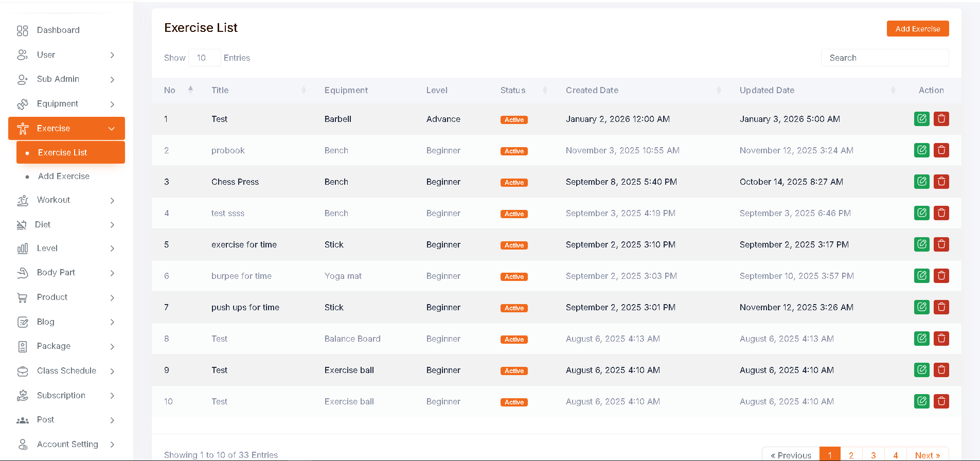
Task: Delete the push ups for time exercise
Action: pos(941,307)
